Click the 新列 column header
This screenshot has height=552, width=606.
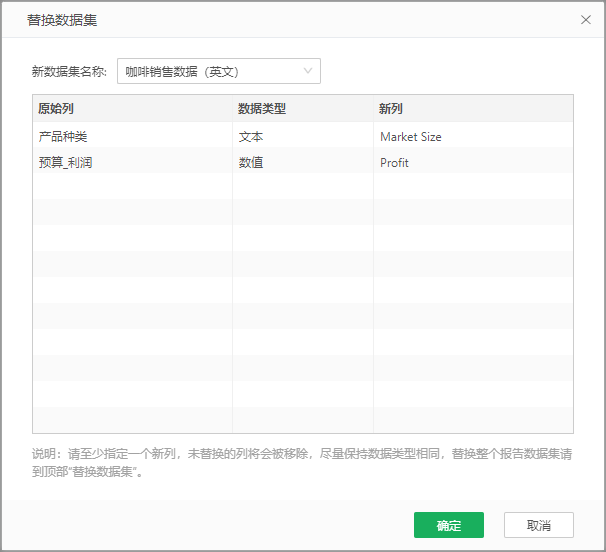(x=473, y=109)
